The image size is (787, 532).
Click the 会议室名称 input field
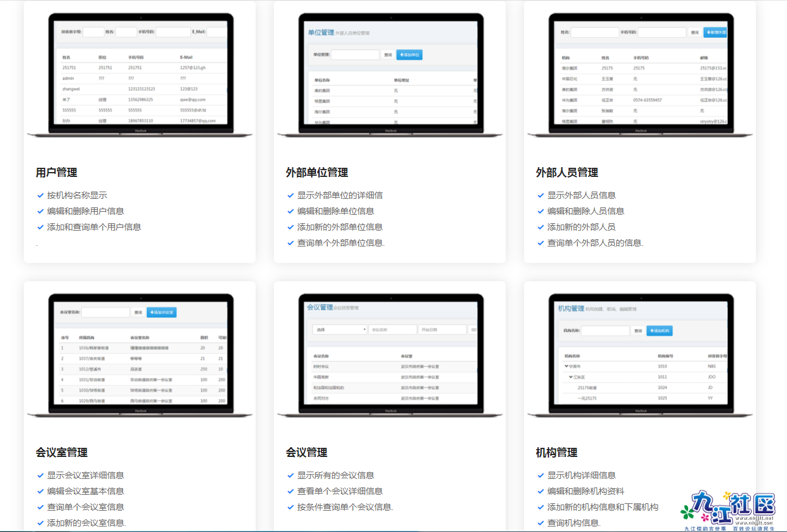(x=106, y=312)
